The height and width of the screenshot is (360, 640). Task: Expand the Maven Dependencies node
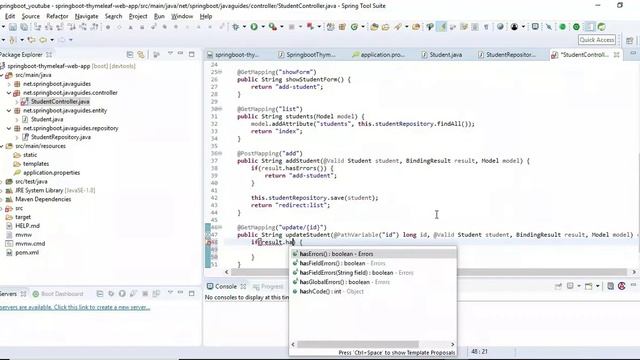[x=2, y=199]
